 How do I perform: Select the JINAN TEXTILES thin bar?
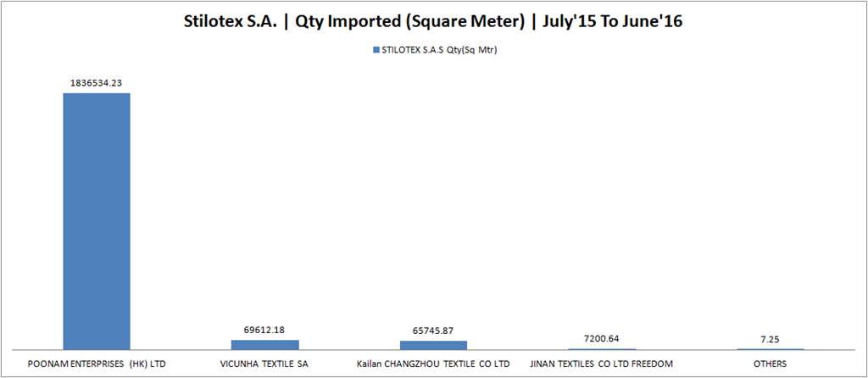click(603, 348)
